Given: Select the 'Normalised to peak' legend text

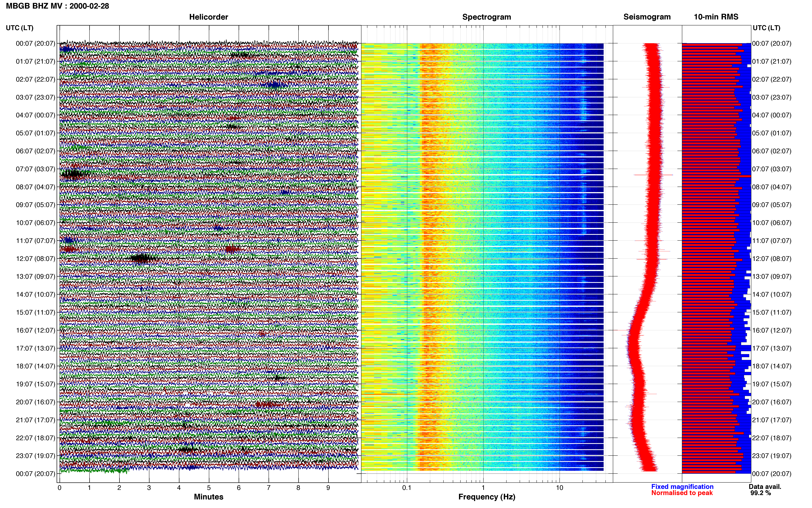Looking at the screenshot, I should point(682,493).
